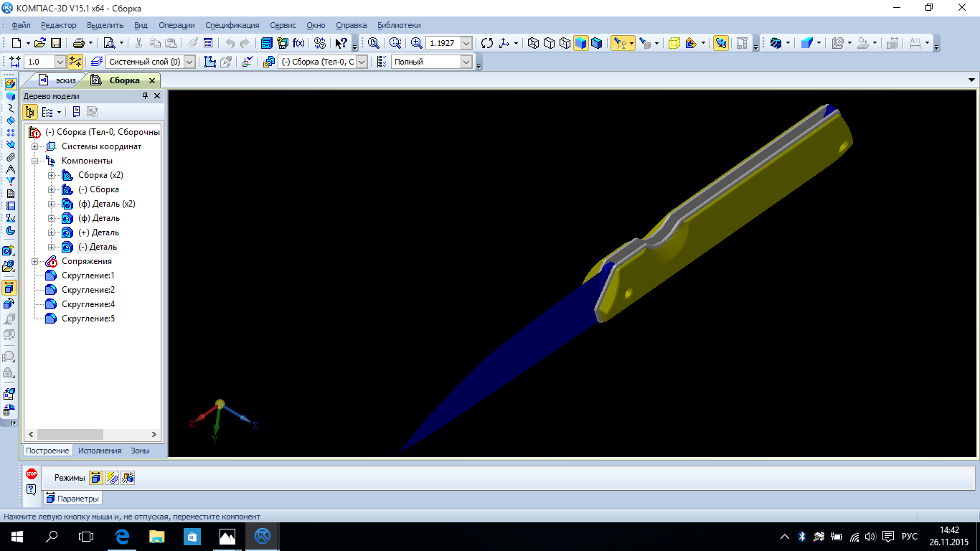Click the Rotate view icon
980x551 pixels.
pos(487,43)
